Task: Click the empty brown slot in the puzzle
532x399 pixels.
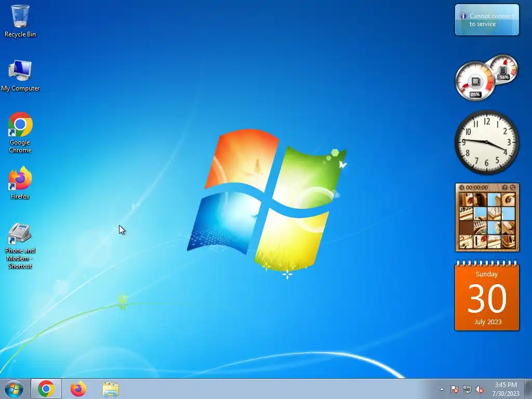Action: pyautogui.click(x=466, y=228)
